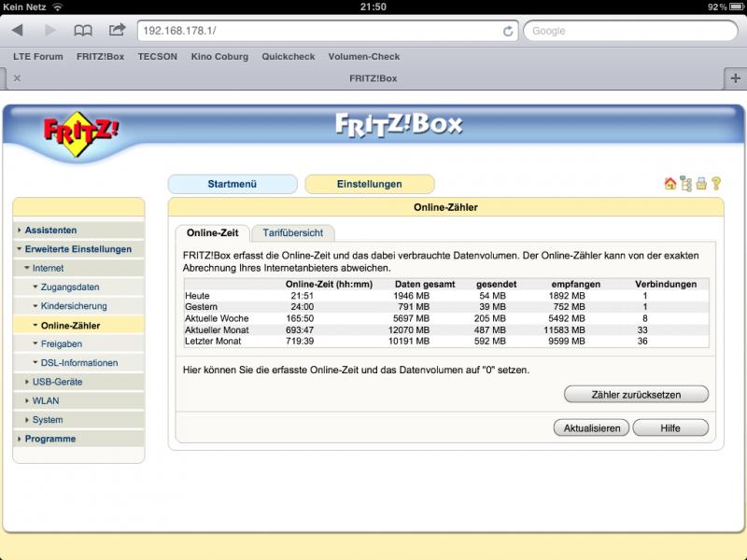Viewport: 747px width, 560px height.
Task: Select the Tarifübersicht tab
Action: click(x=293, y=232)
